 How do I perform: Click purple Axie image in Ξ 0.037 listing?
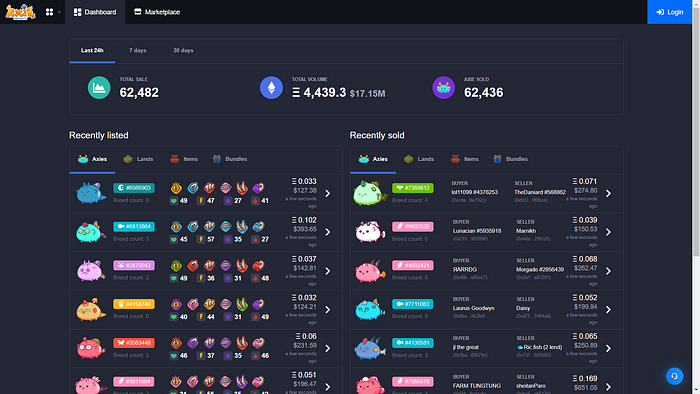coord(91,271)
